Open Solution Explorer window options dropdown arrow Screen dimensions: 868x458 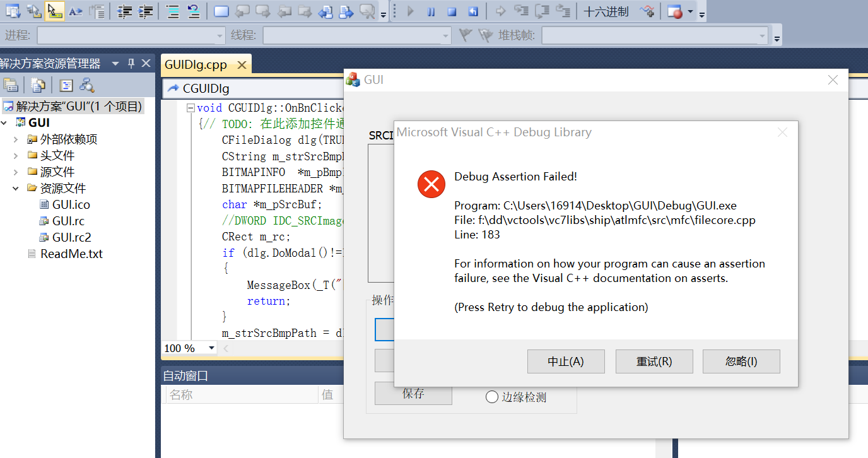[115, 64]
